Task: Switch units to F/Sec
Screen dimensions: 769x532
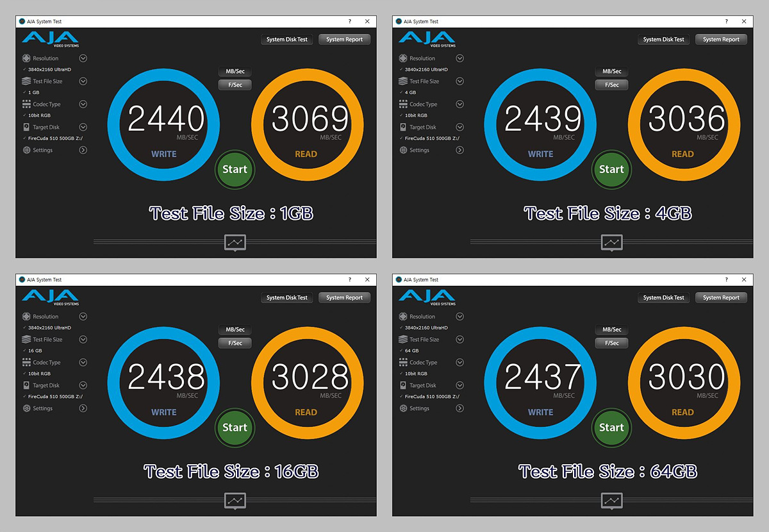Action: 235,85
